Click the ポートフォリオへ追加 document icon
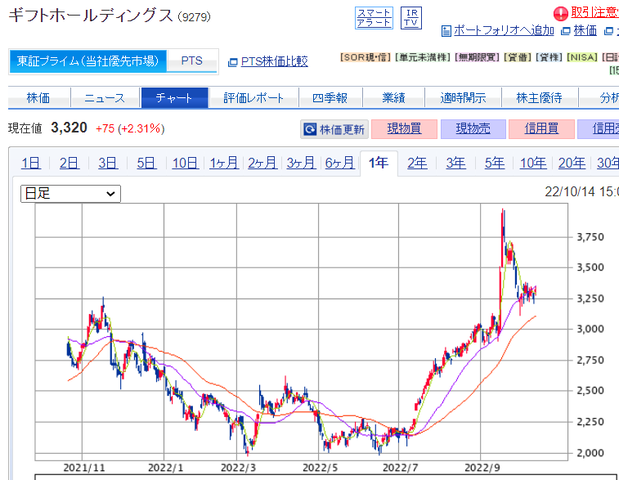The width and height of the screenshot is (619, 480). 446,31
